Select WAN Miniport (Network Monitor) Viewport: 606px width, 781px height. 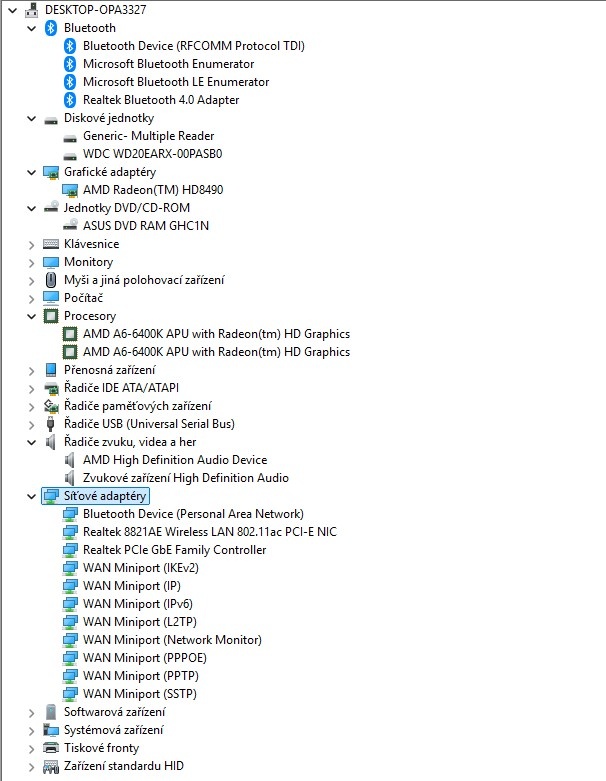[x=172, y=640]
